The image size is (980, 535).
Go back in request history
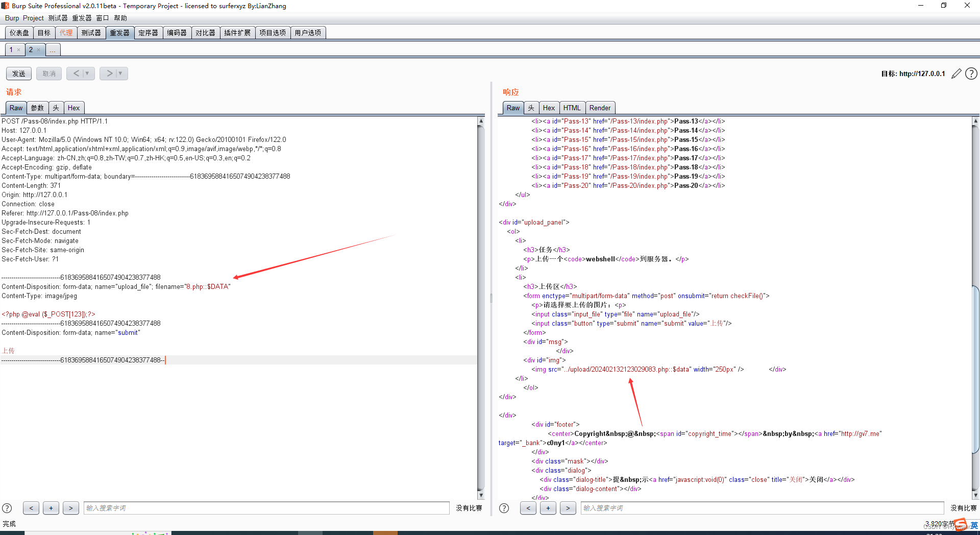76,74
